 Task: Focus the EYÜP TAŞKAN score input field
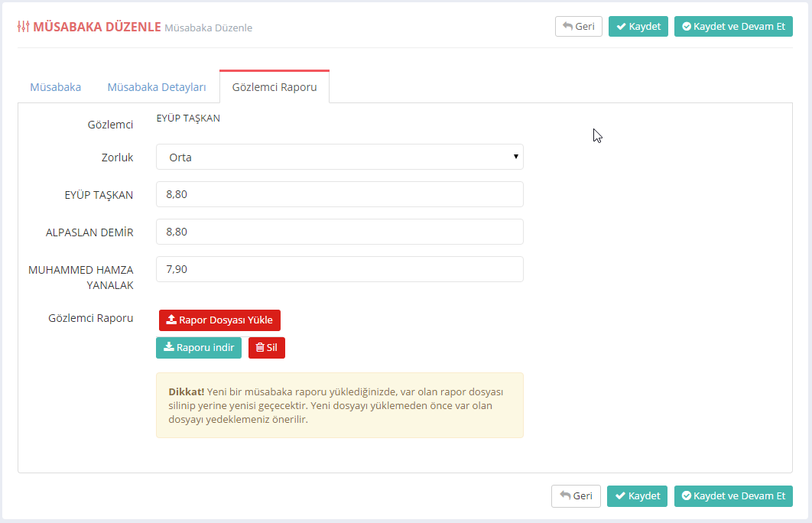click(339, 194)
